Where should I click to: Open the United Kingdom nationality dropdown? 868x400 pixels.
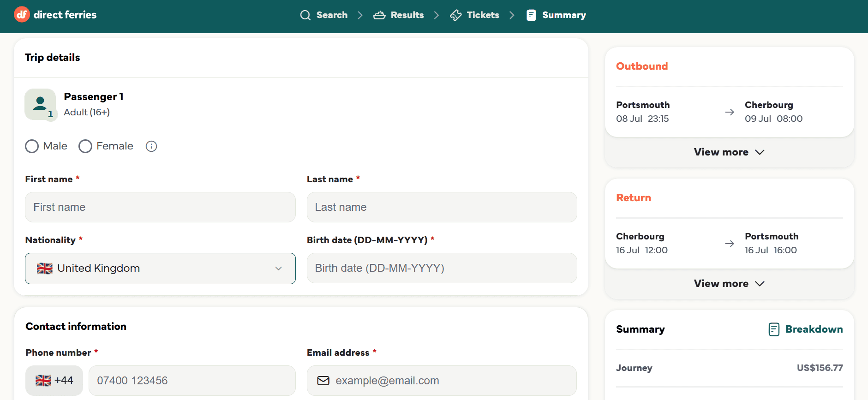[160, 269]
